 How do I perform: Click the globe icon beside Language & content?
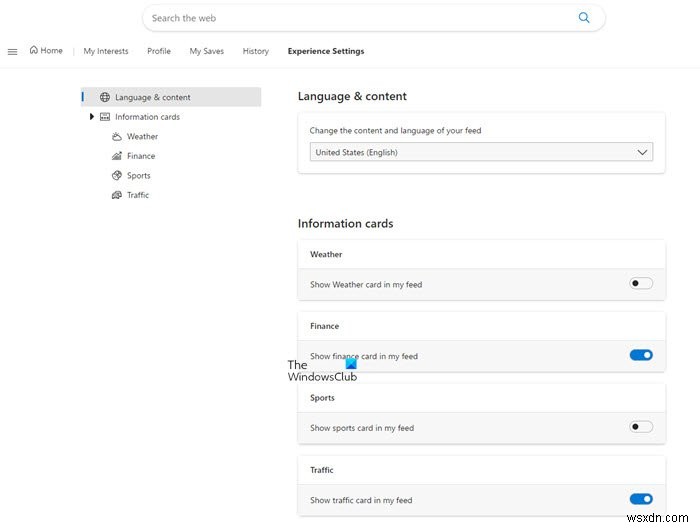(x=105, y=97)
